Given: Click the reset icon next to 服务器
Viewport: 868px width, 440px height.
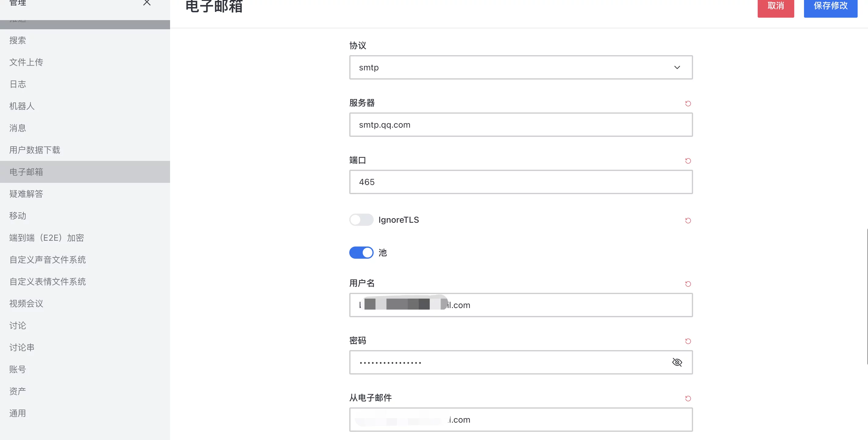Looking at the screenshot, I should [687, 103].
